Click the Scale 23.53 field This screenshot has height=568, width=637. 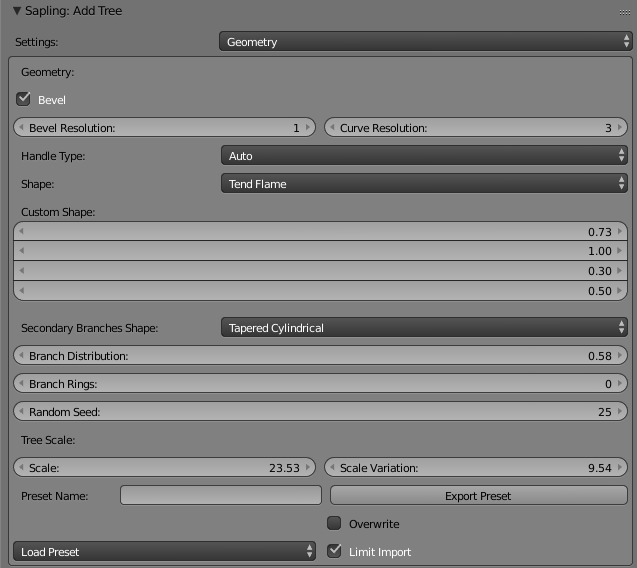click(165, 468)
